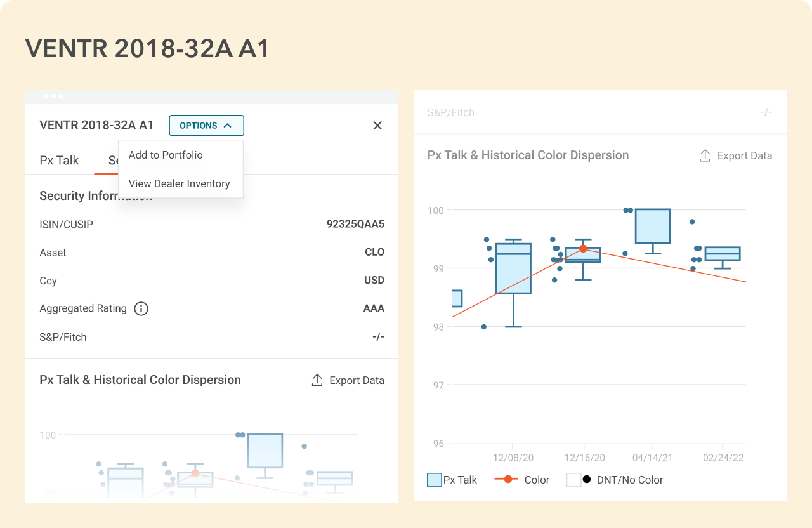
Task: Click the light blue Px Talk legend swatch
Action: (x=434, y=480)
